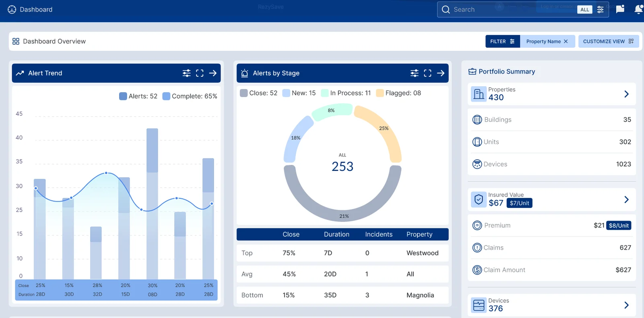Click the Alerts: 52 legend swatch
Image resolution: width=644 pixels, height=318 pixels.
[123, 96]
